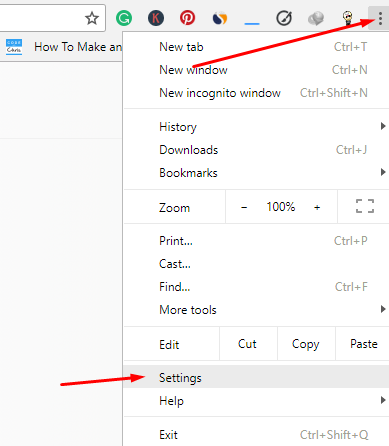
Task: Open 'How To Make an' bookmark
Action: [x=78, y=47]
